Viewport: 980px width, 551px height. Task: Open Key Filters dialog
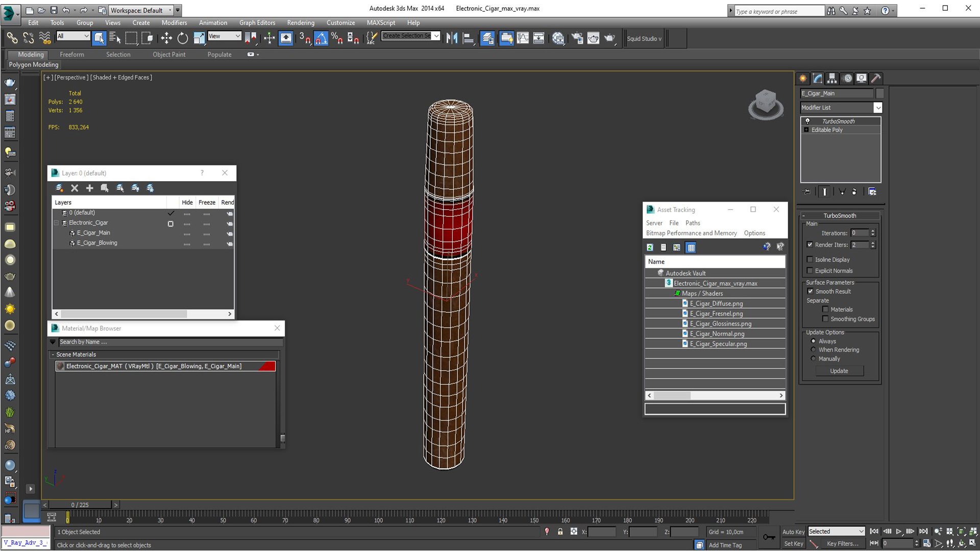[843, 544]
